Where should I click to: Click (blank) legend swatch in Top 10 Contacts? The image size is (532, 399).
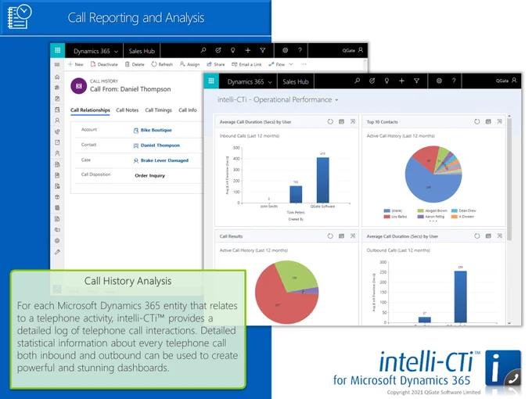coord(386,210)
